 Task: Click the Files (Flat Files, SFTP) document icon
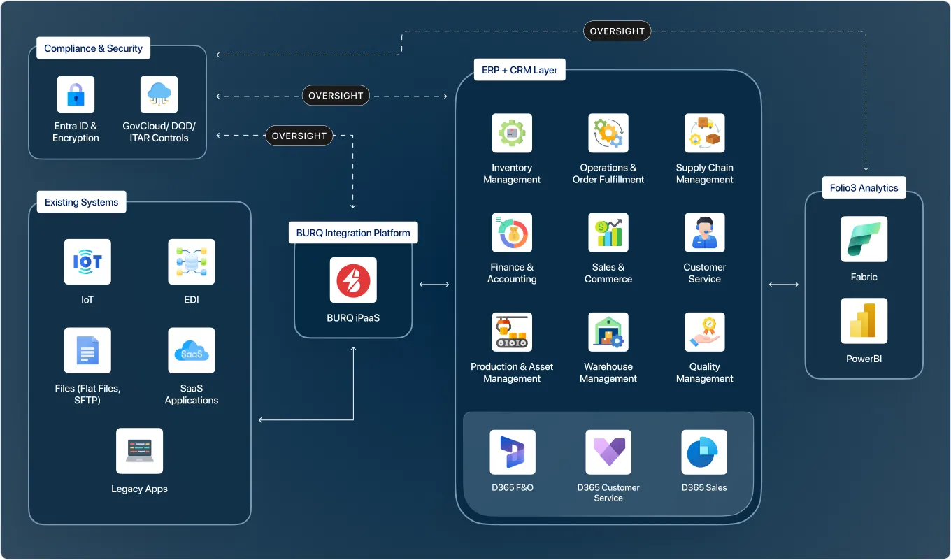click(x=87, y=350)
